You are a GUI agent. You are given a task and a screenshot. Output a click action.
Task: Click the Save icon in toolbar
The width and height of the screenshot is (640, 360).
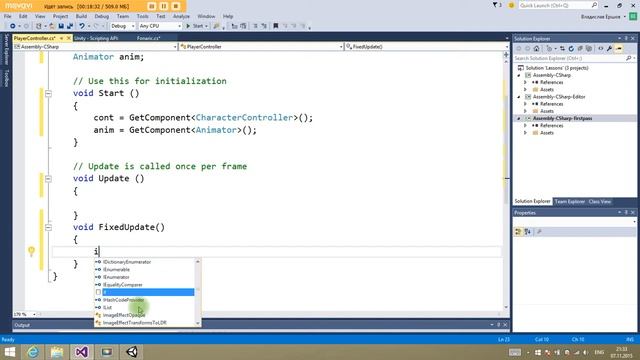pos(61,26)
